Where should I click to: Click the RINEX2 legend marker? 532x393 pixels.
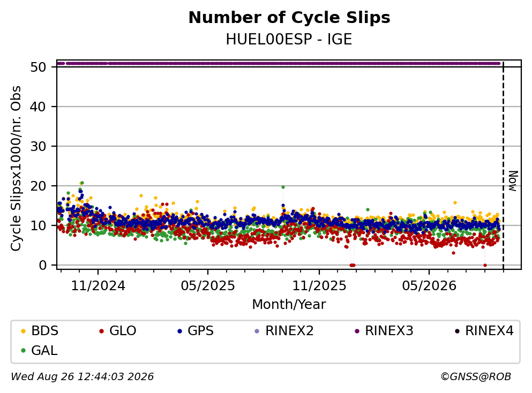point(257,331)
